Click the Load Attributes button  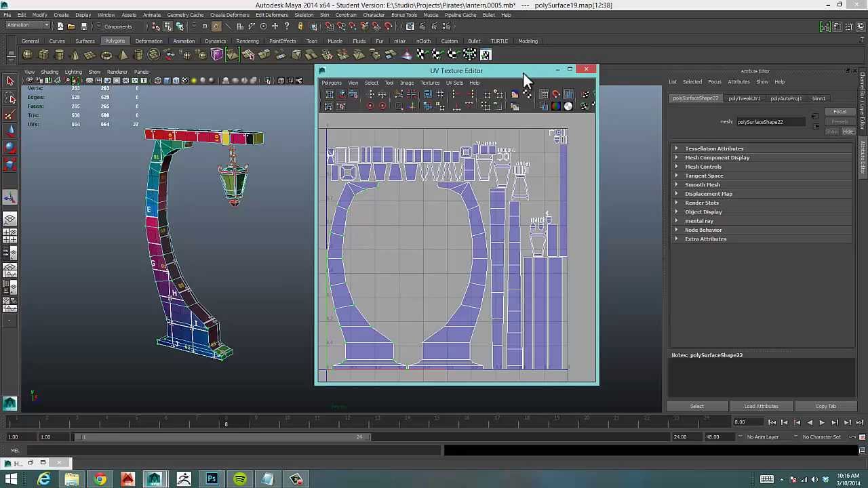[x=761, y=406]
